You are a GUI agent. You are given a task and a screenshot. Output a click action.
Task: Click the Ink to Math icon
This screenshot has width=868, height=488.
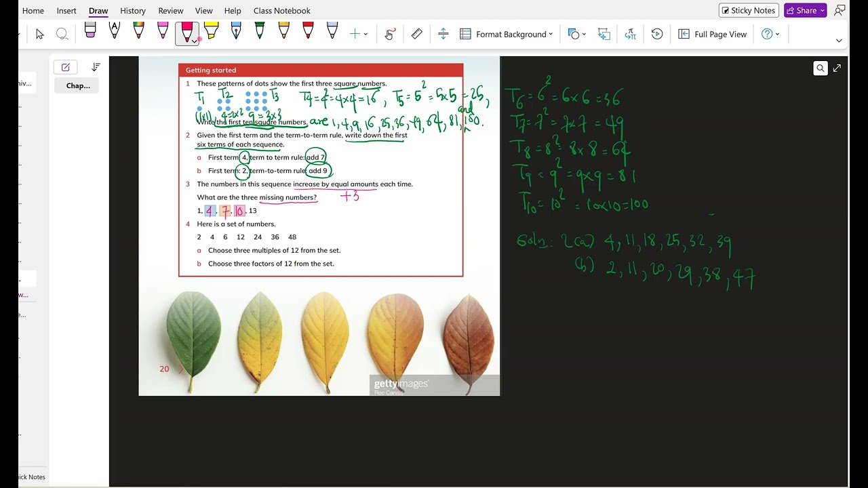point(630,34)
